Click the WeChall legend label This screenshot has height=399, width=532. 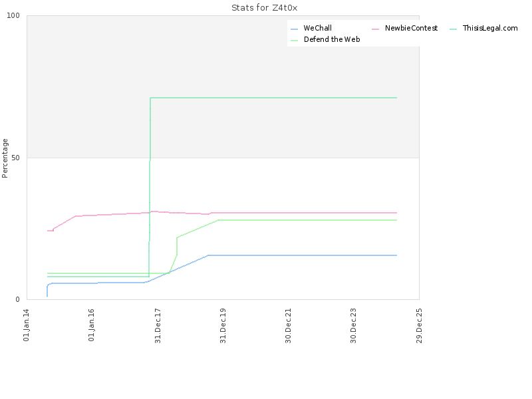[x=317, y=28]
